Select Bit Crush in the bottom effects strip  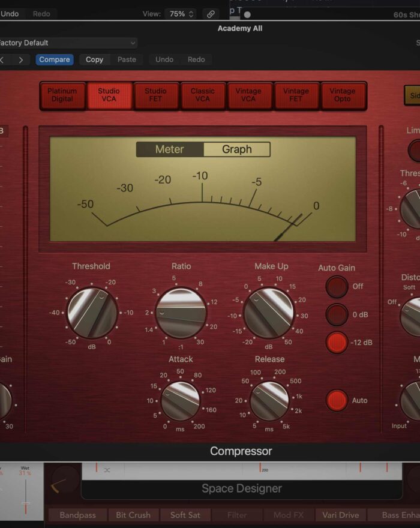tap(133, 515)
